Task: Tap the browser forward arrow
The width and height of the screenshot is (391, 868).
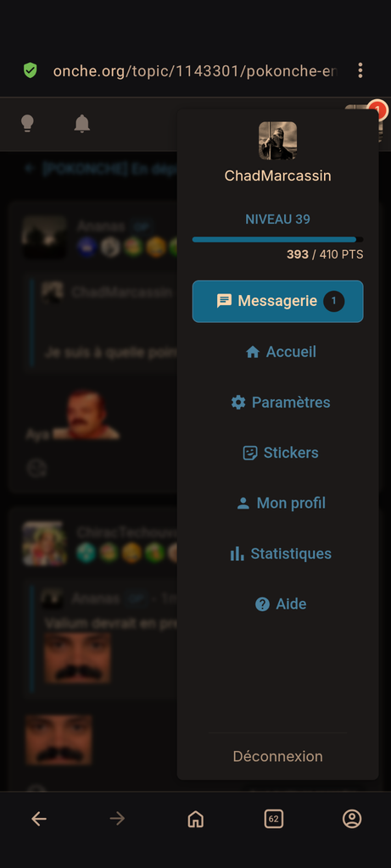Action: [117, 819]
